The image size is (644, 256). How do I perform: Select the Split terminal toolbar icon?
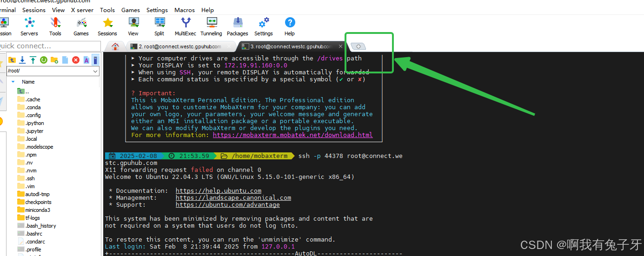[x=159, y=26]
